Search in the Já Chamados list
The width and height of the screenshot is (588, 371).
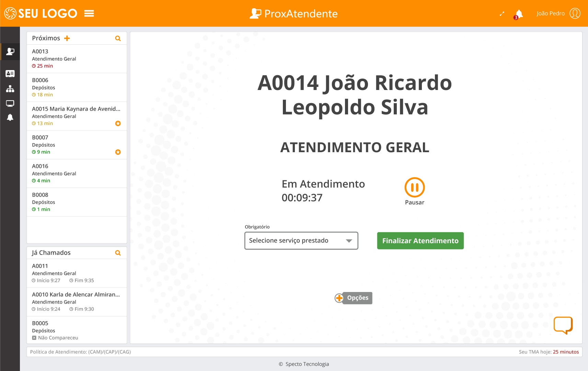coord(118,253)
